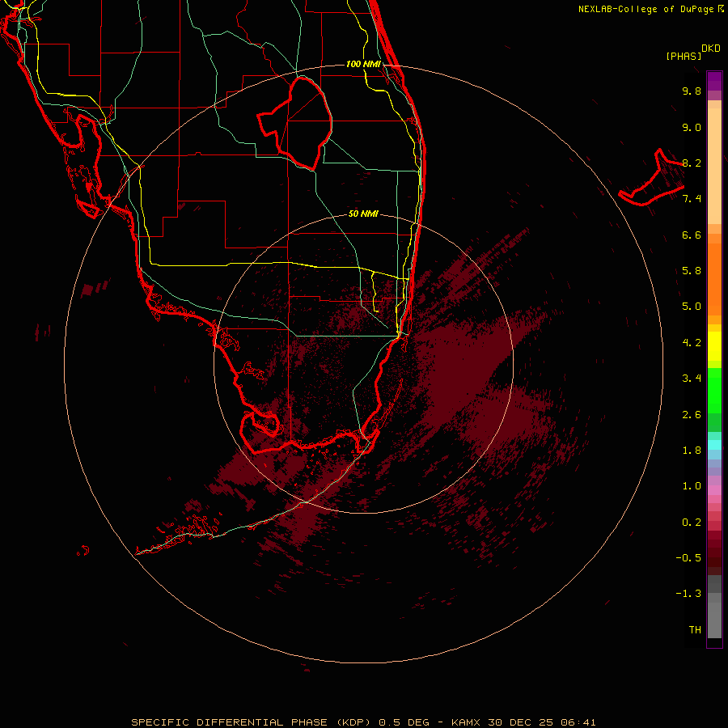
Task: Click the orange band of the color scale
Action: [714, 278]
